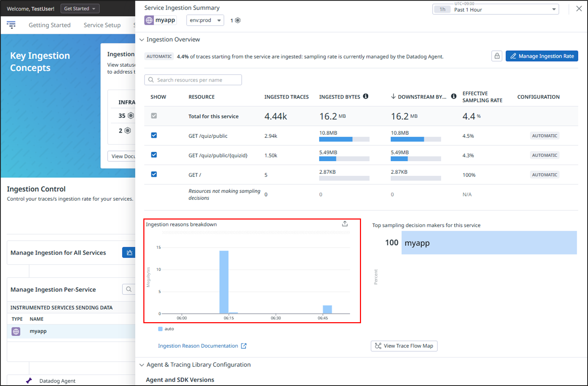Click the Search resources per name field
The image size is (588, 386).
[193, 80]
